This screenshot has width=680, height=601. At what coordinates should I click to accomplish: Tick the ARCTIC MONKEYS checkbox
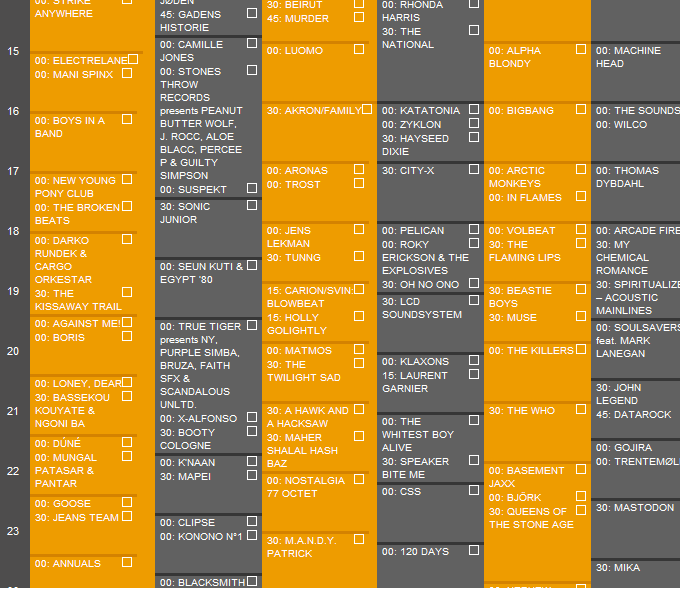[x=581, y=169]
